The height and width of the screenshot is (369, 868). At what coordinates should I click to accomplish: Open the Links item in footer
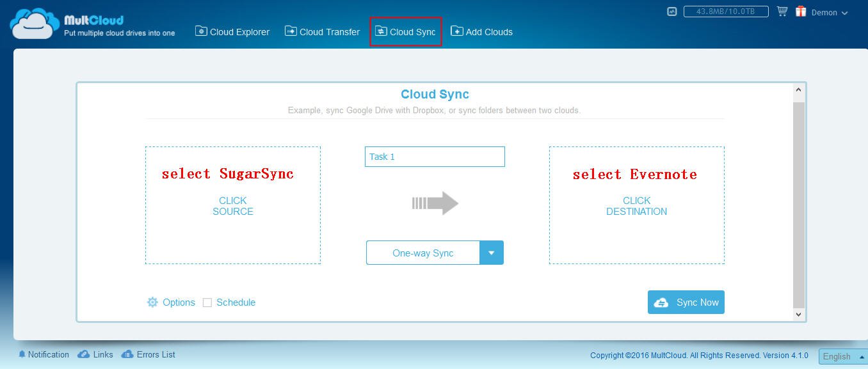[95, 354]
